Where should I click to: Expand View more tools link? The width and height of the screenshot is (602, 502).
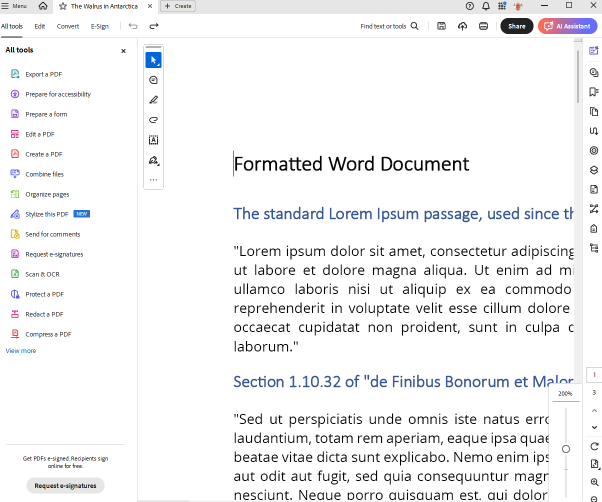click(x=21, y=350)
